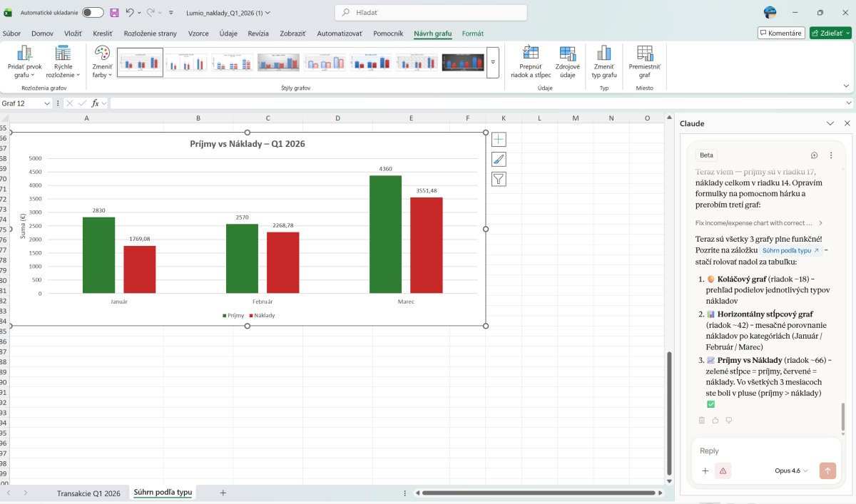Open the Chart Filters funnel button
The height and width of the screenshot is (504, 856).
tap(499, 179)
